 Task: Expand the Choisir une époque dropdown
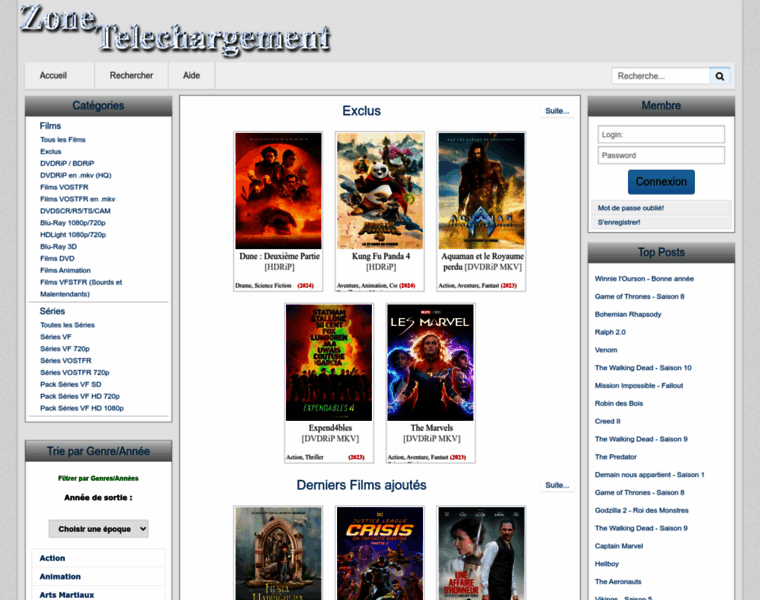(x=98, y=529)
